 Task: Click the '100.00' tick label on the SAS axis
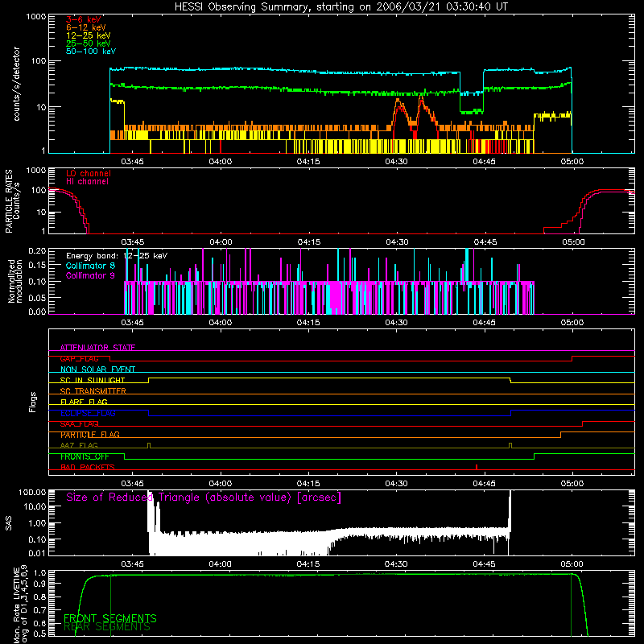[x=32, y=493]
